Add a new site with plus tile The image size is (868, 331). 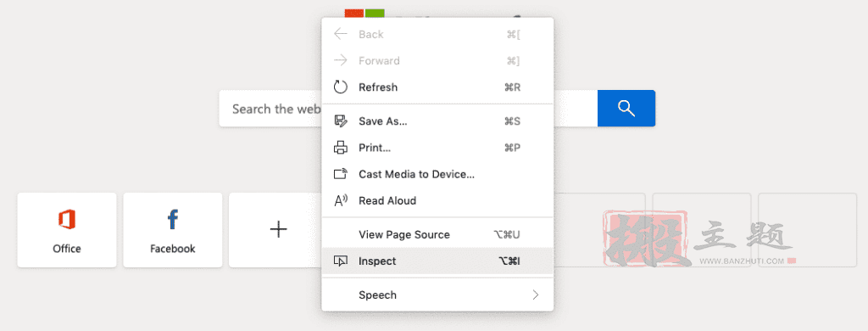point(278,229)
